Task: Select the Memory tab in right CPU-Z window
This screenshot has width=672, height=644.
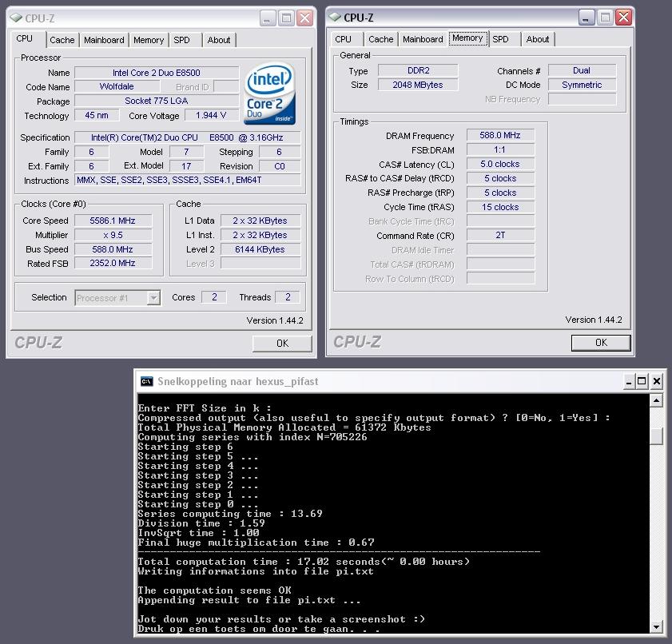Action: pyautogui.click(x=467, y=38)
